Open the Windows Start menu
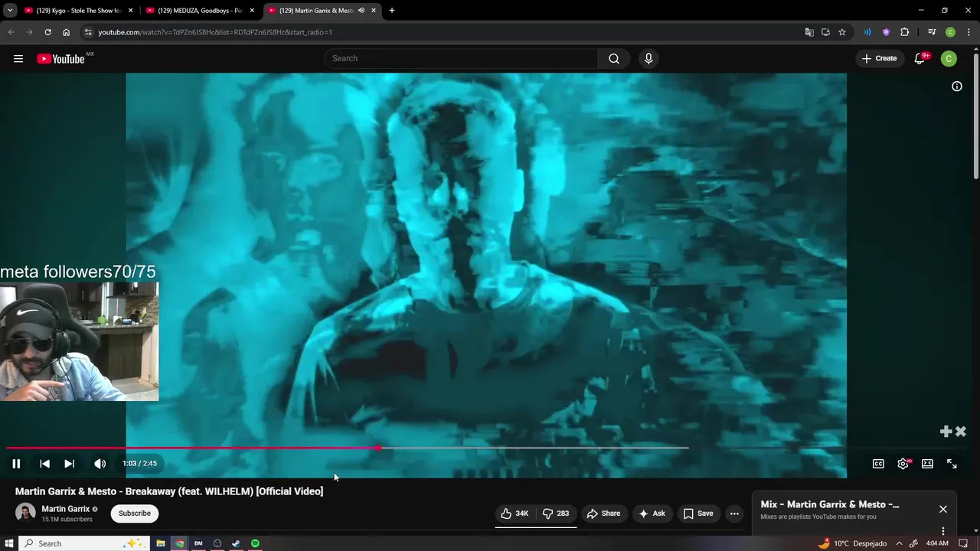Viewport: 980px width, 551px height. pyautogui.click(x=8, y=543)
